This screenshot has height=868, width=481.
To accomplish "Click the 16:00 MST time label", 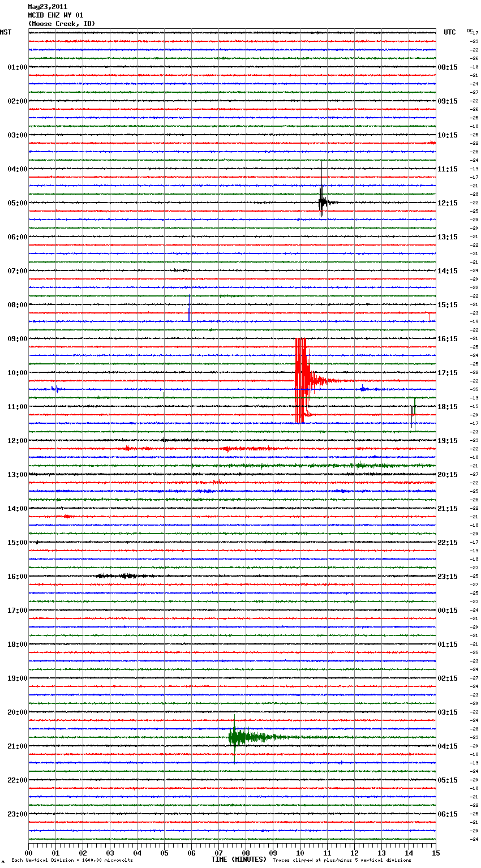I will click(x=17, y=577).
